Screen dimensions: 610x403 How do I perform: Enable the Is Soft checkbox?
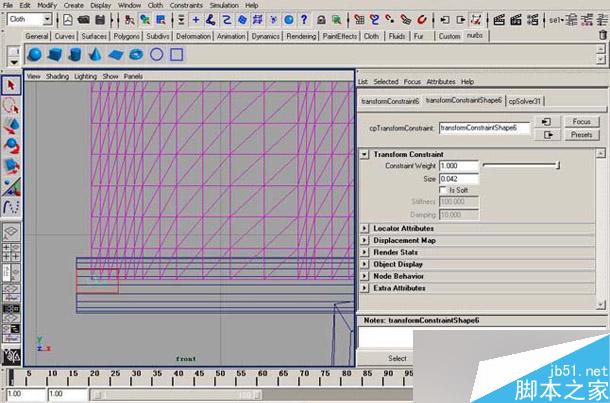click(443, 190)
